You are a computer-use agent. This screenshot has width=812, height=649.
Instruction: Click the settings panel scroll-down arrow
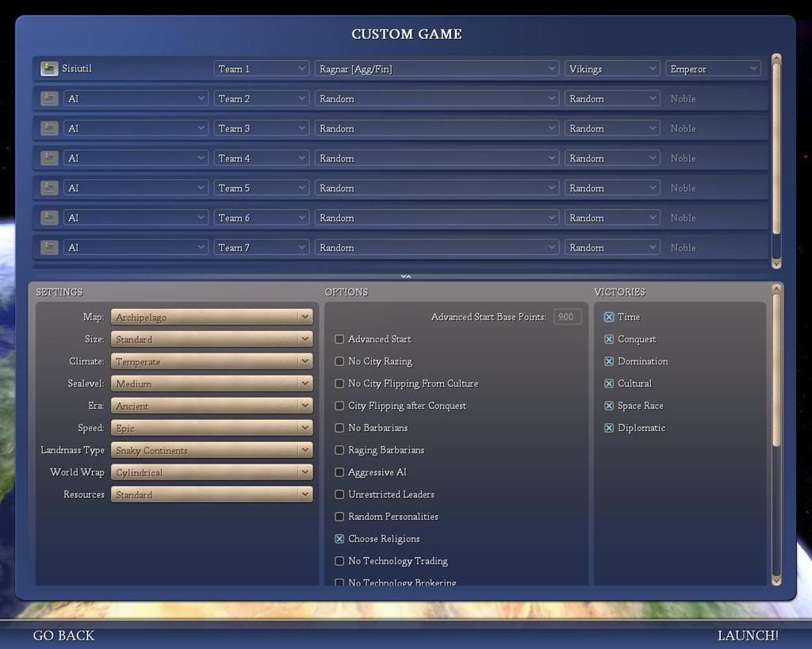(776, 581)
